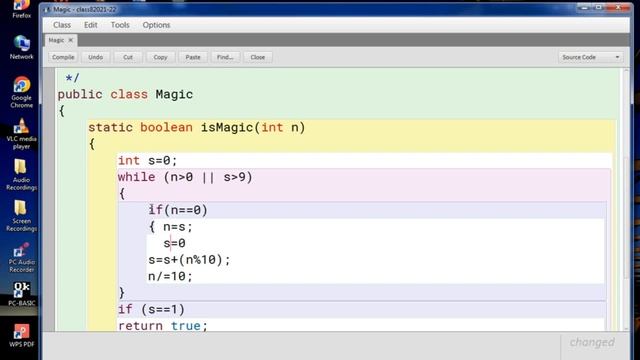
Task: Launch PC Audio Recorder shortcut
Action: click(x=21, y=258)
